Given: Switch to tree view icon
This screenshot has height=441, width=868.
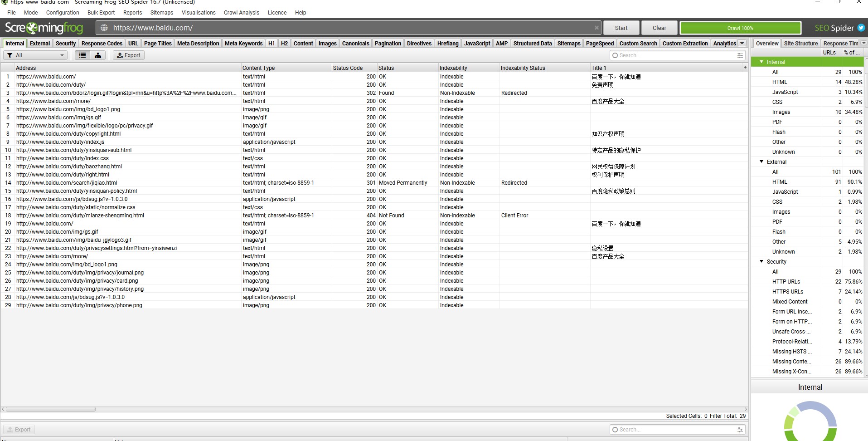Looking at the screenshot, I should (98, 55).
